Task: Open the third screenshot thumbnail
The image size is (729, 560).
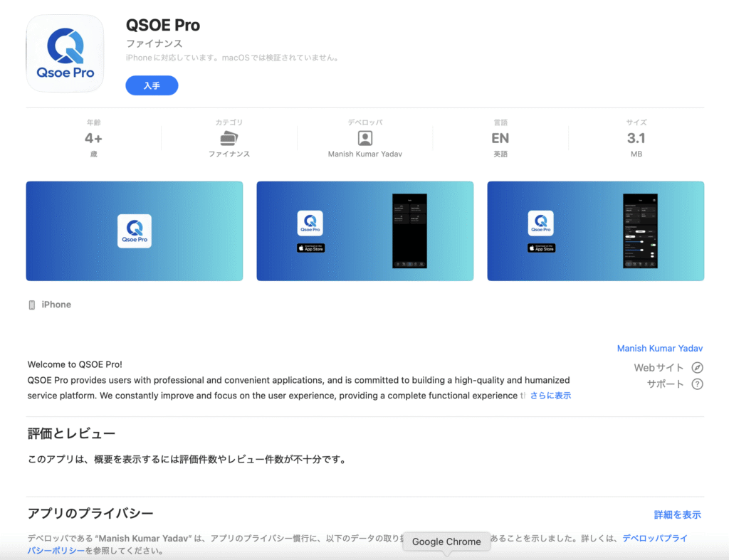Action: click(596, 231)
